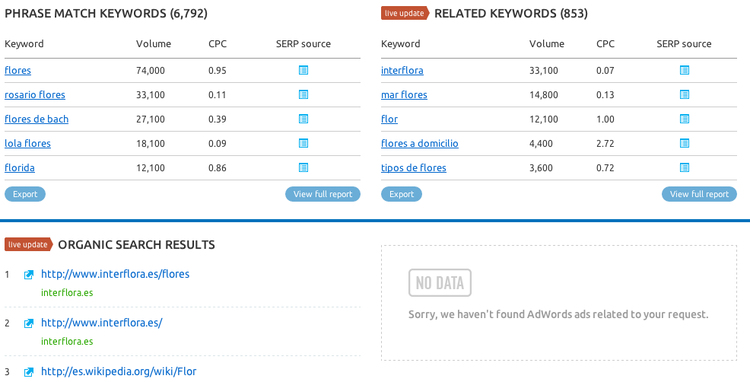The width and height of the screenshot is (750, 382).
Task: Select the lola flores keyword link
Action: point(28,143)
